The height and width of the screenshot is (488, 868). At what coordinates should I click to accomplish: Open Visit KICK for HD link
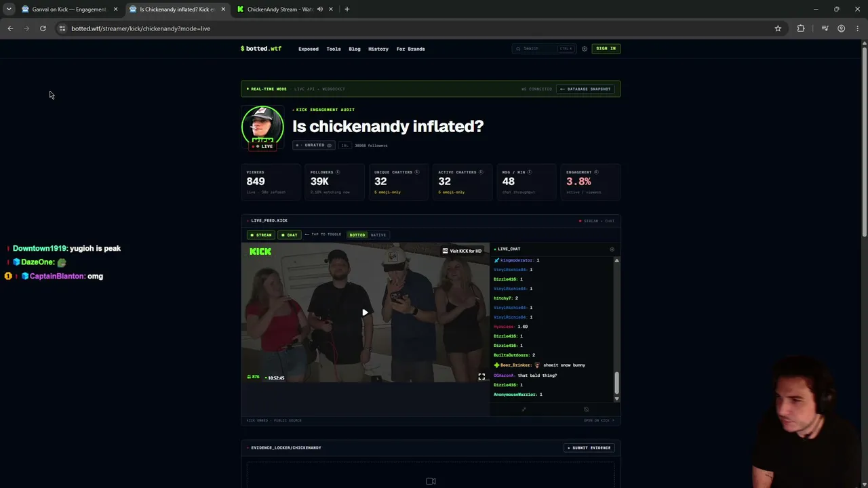[462, 251]
